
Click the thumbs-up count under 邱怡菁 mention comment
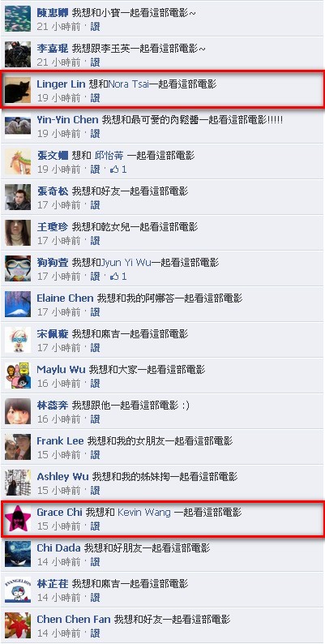[118, 170]
